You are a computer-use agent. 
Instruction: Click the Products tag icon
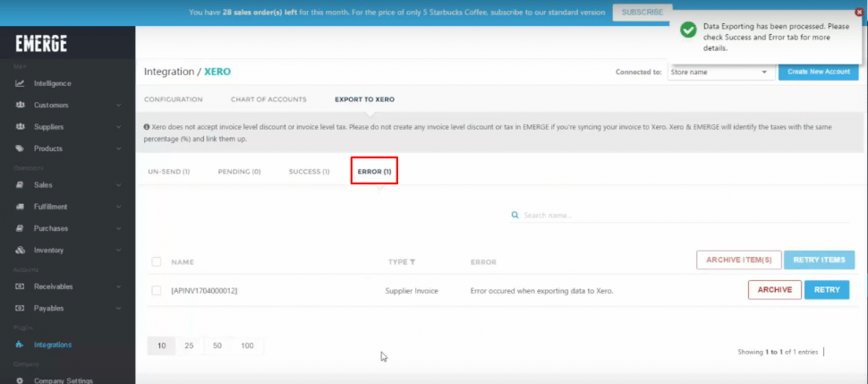20,149
